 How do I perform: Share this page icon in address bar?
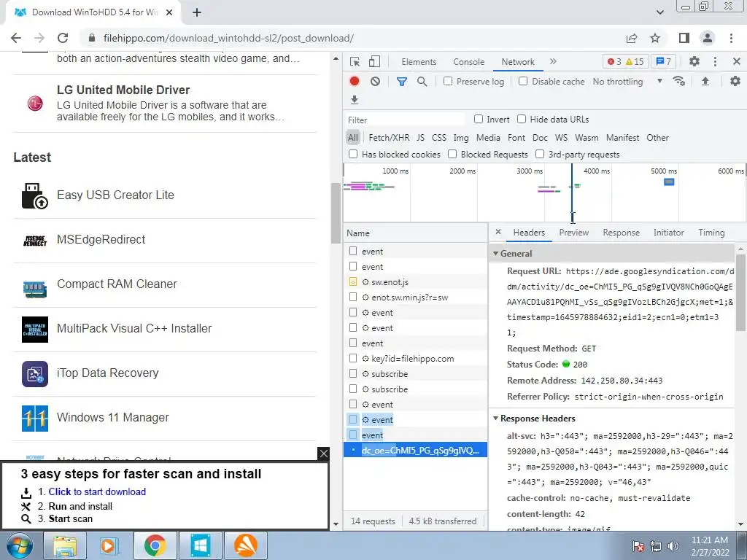pos(632,38)
